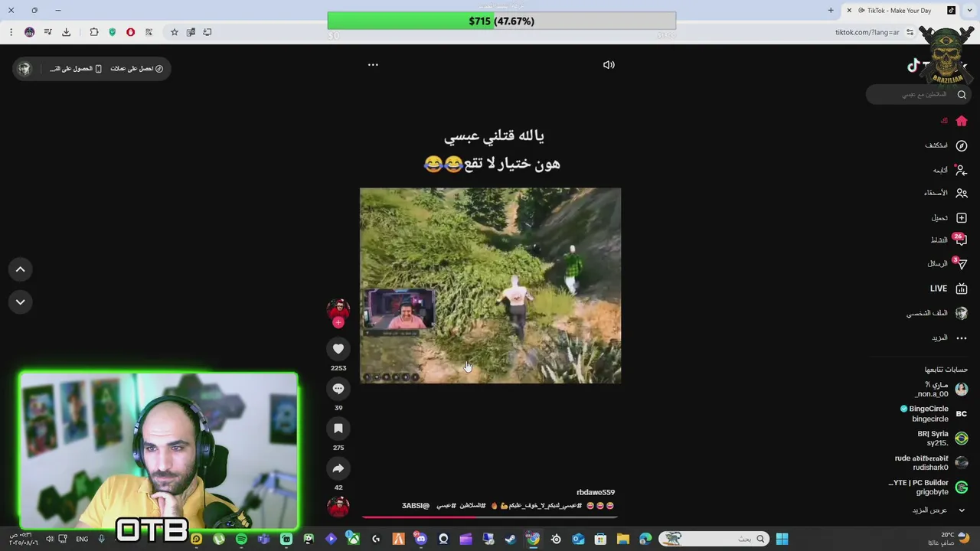Open the BingeCircle followed account
The image size is (980, 551).
934,414
